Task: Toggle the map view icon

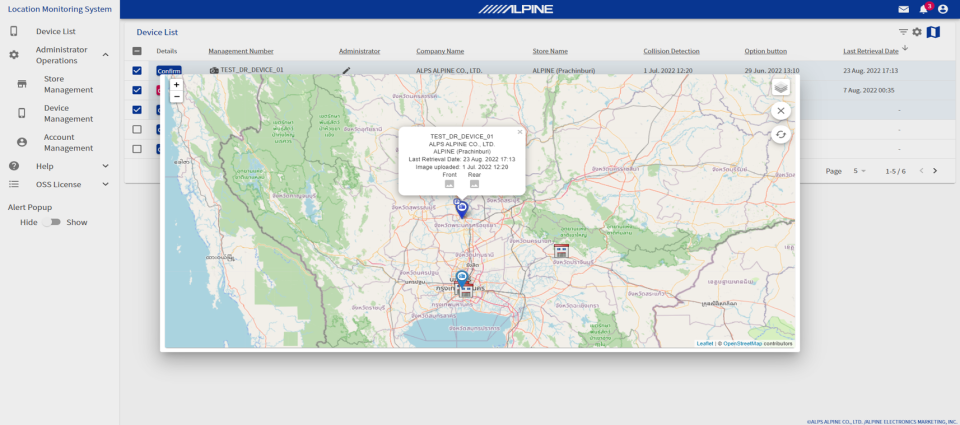Action: [933, 32]
